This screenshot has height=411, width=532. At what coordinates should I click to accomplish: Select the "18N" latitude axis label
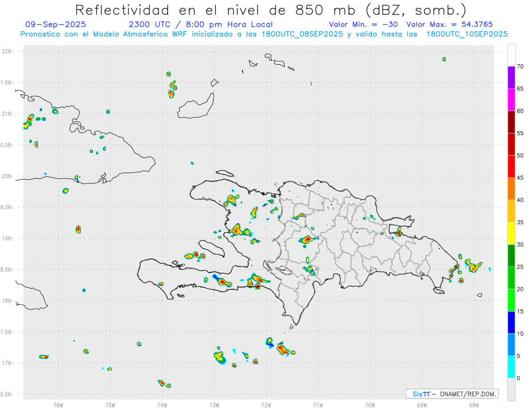(x=7, y=301)
